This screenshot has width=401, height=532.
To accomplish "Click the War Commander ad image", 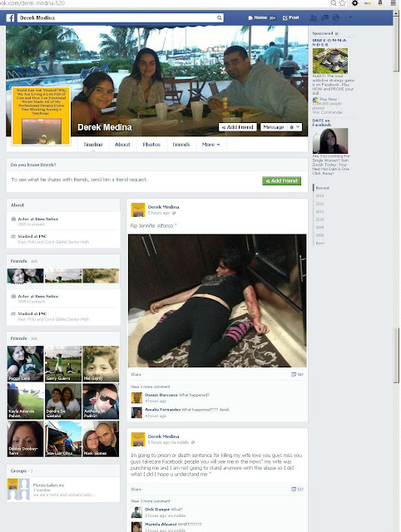I will coord(330,61).
